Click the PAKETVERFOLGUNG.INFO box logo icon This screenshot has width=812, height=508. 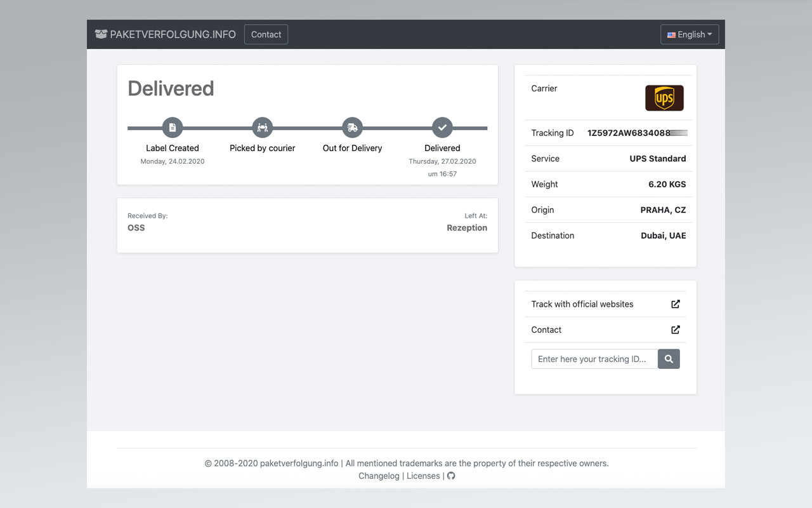(101, 34)
